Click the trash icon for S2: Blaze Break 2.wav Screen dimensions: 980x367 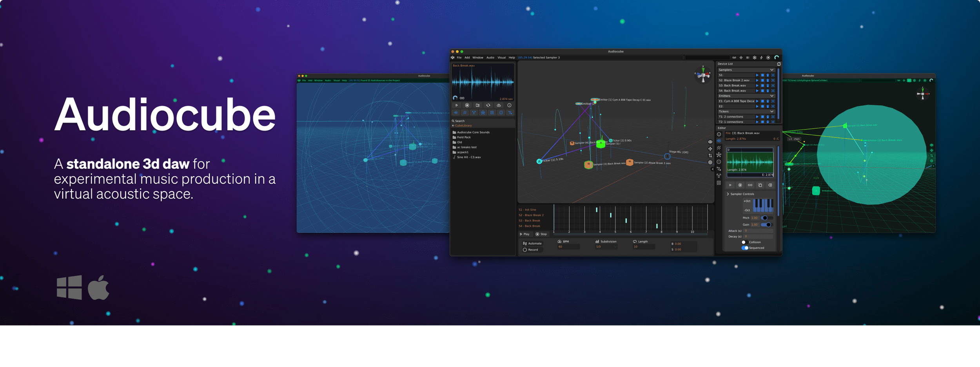click(x=768, y=80)
